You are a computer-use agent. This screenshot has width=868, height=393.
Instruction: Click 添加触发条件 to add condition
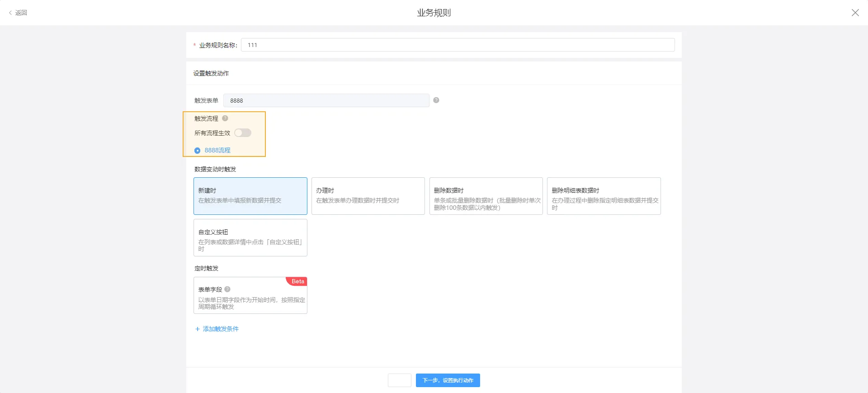tap(217, 329)
